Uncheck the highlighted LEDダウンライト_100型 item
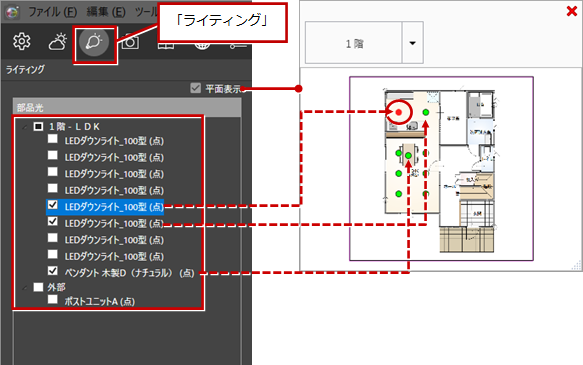This screenshot has width=583, height=365. pos(53,205)
